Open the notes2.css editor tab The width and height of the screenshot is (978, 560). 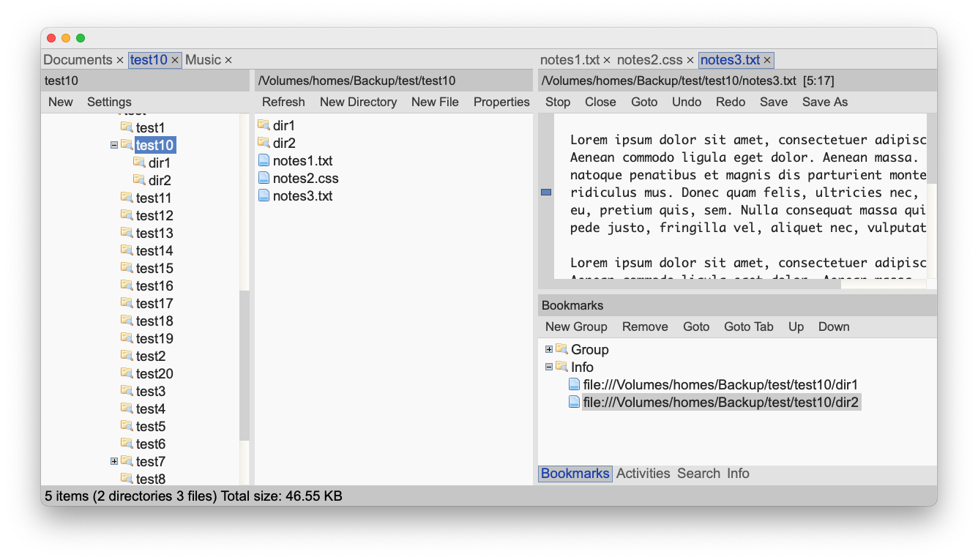[649, 60]
